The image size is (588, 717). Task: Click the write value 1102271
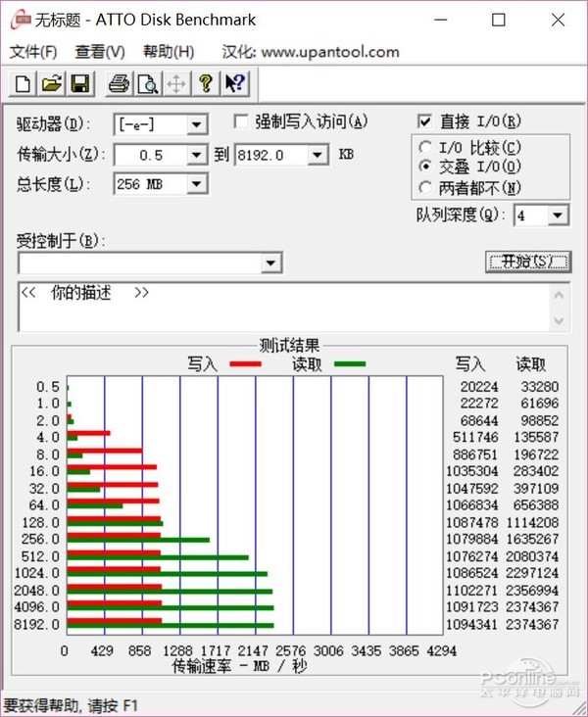[x=471, y=591]
